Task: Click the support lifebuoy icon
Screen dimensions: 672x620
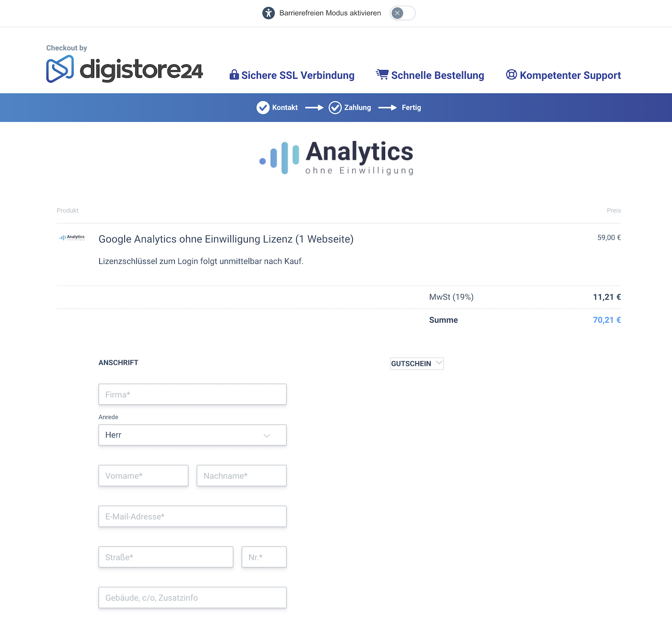Action: [x=512, y=75]
